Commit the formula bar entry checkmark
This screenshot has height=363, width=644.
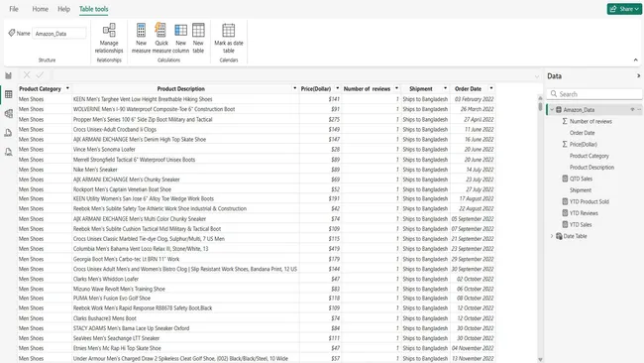click(40, 74)
